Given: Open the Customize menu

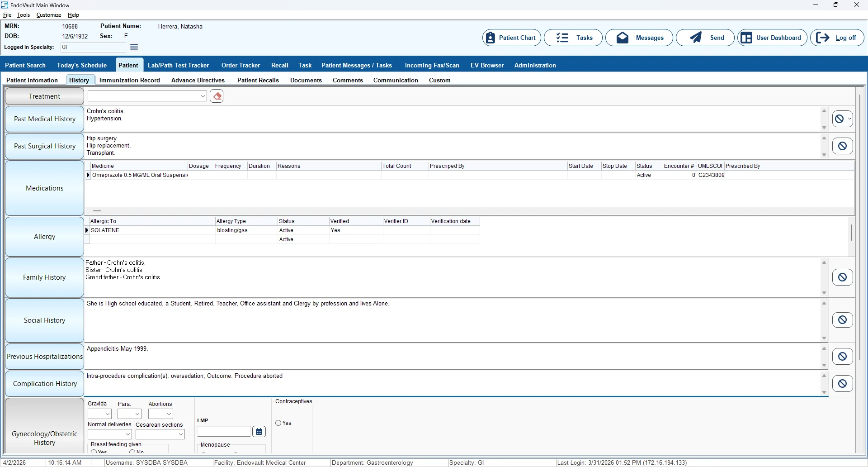Looking at the screenshot, I should [x=48, y=15].
